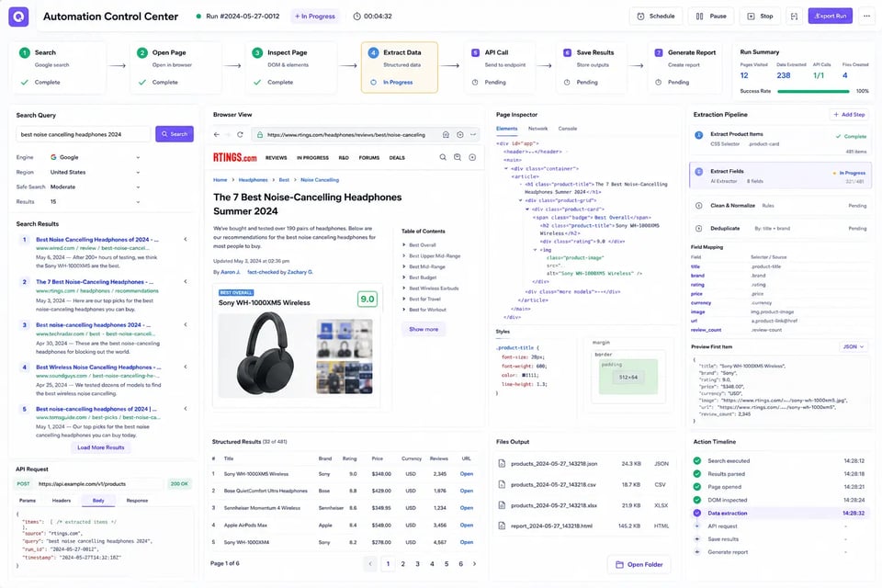882x588 pixels.
Task: Open the REVIEWS menu on RTINGS
Action: click(x=277, y=158)
